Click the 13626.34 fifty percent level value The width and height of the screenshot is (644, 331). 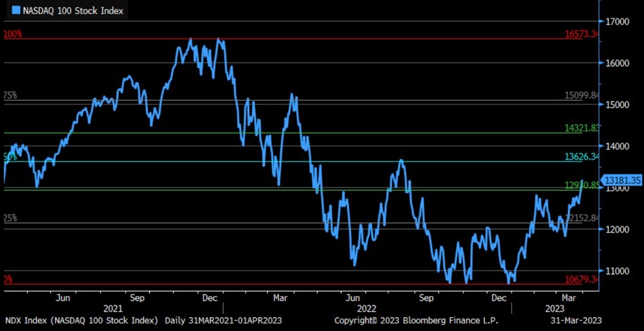pyautogui.click(x=580, y=156)
